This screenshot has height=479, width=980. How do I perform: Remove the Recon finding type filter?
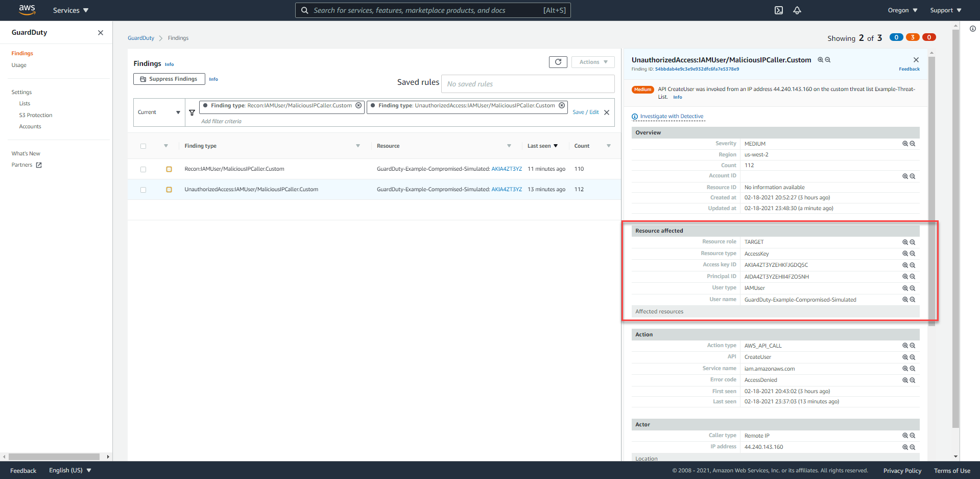click(x=358, y=105)
